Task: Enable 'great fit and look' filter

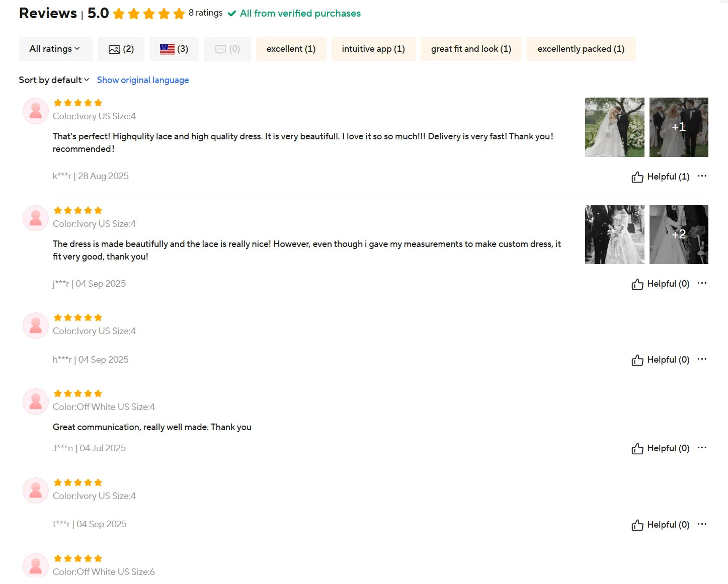Action: 471,49
